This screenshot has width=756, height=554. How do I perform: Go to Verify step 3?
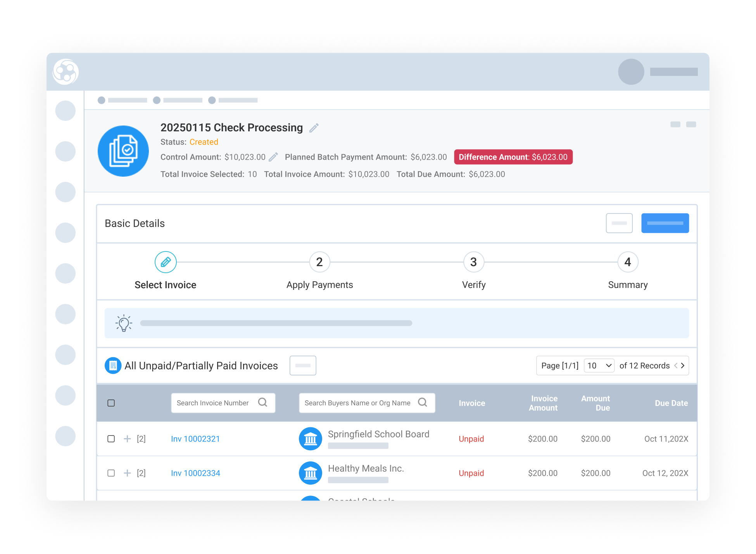tap(473, 262)
